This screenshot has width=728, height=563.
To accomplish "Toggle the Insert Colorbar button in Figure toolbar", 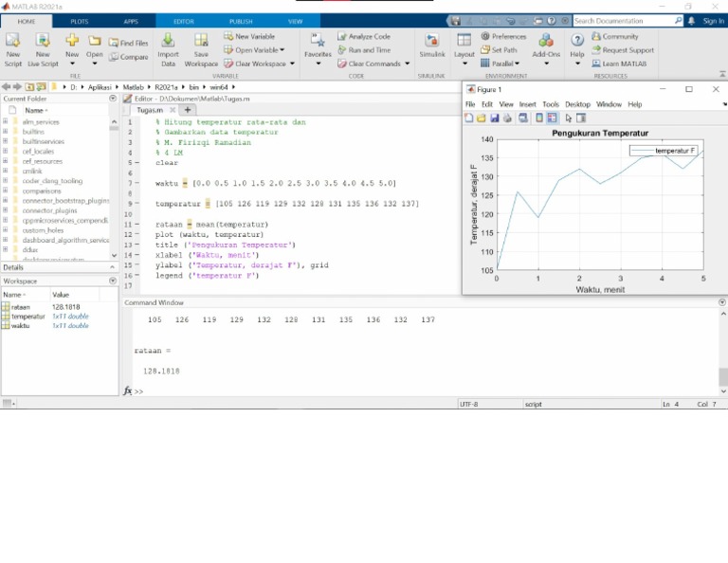I will tap(539, 118).
